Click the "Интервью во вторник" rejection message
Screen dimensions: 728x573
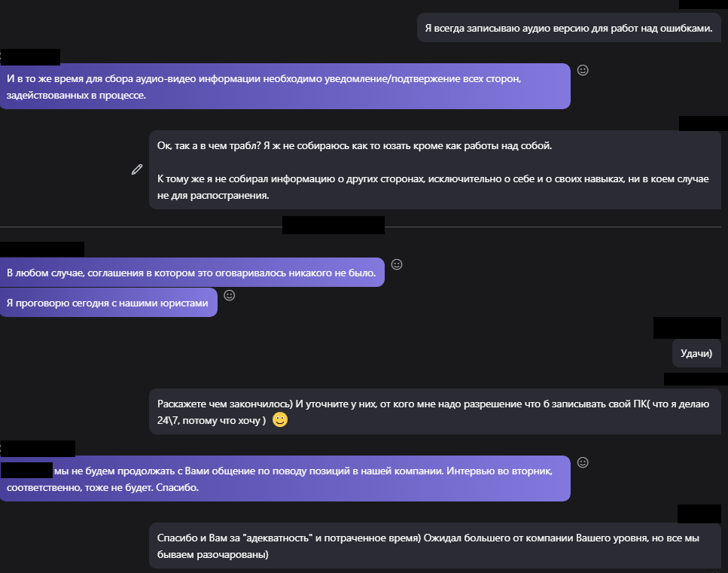pos(285,479)
